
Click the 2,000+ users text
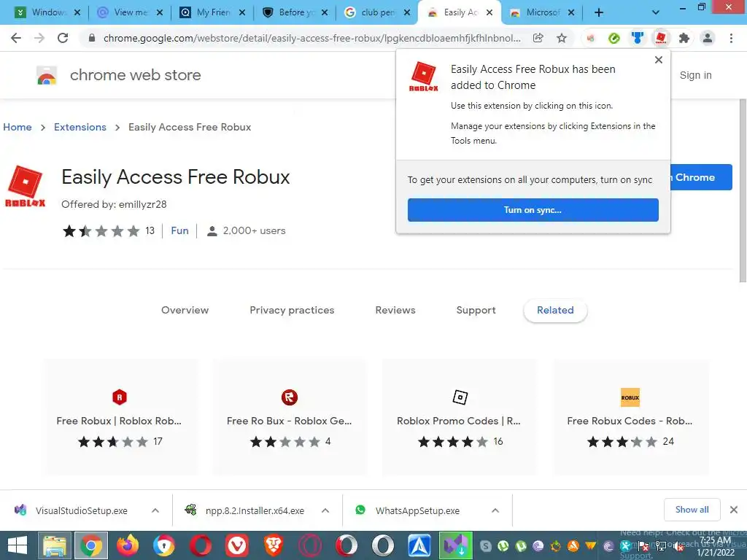click(x=254, y=230)
